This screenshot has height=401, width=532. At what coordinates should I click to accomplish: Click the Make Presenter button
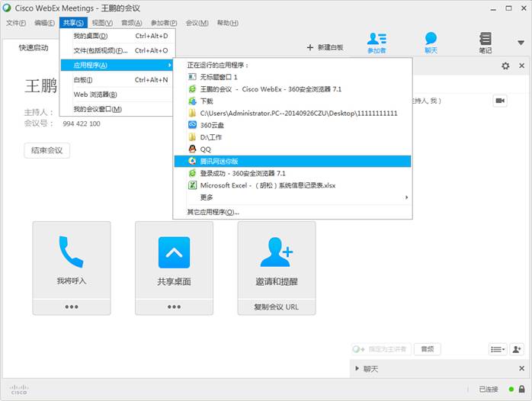(x=381, y=349)
